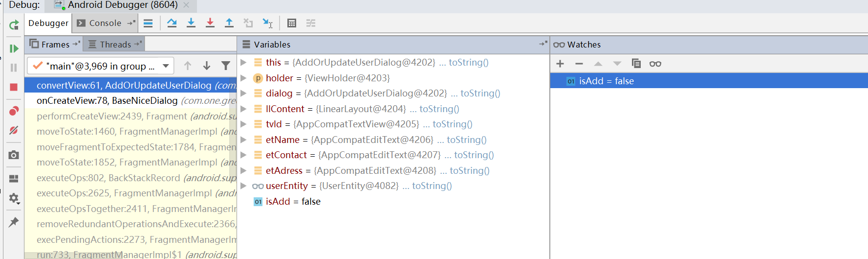Remove the selected watch with minus icon
Viewport: 868px width, 259px height.
[579, 64]
